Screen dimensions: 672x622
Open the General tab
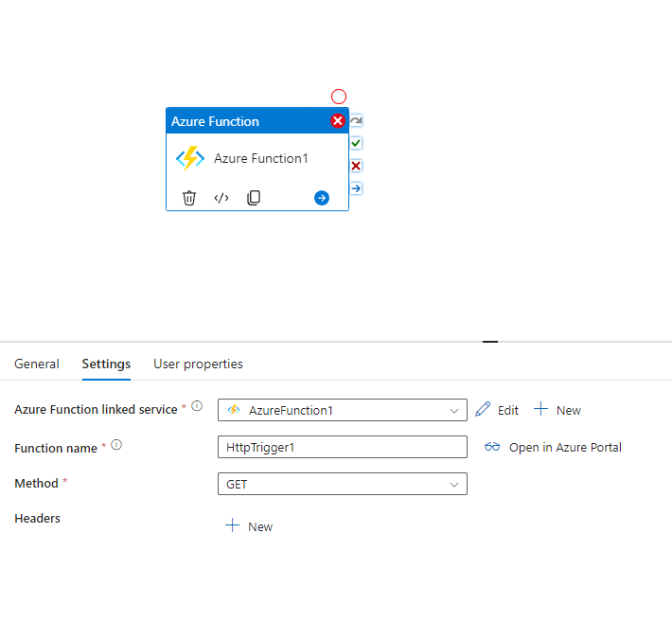37,364
